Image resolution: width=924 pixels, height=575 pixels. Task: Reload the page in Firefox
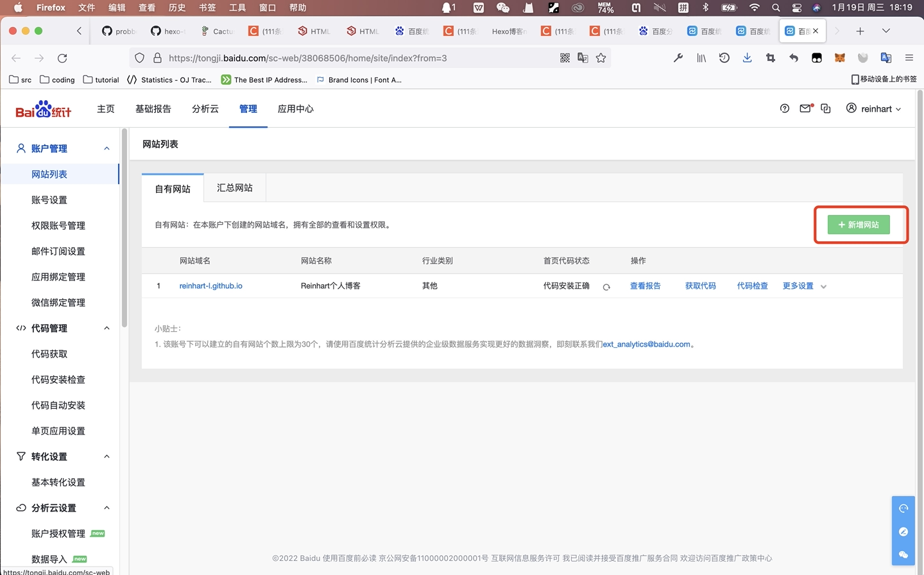(62, 58)
